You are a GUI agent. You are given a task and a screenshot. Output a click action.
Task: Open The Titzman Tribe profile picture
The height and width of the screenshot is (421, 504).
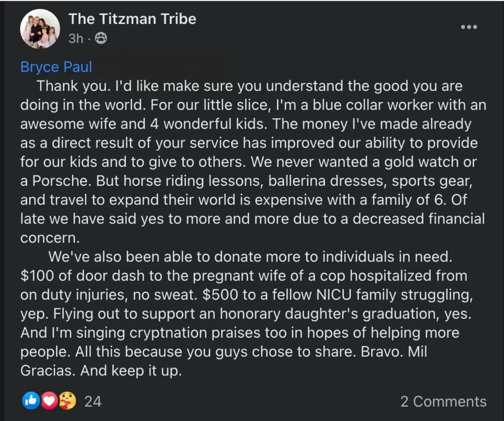pos(40,28)
